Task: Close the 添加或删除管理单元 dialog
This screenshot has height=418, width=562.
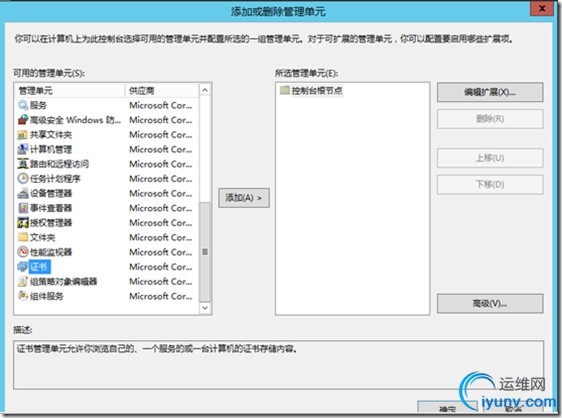Action: click(x=542, y=8)
